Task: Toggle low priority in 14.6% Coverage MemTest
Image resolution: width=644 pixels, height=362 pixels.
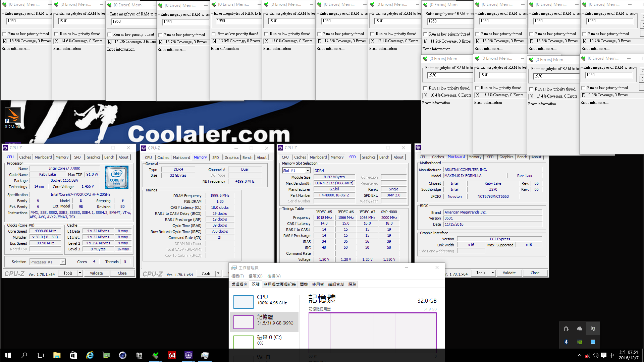Action: (56, 34)
